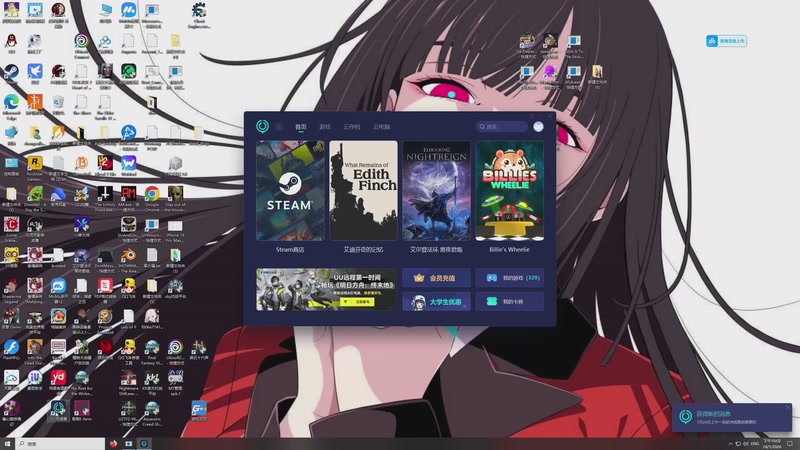The height and width of the screenshot is (450, 800).
Task: Open the 我的卡券 coupons button
Action: [509, 302]
